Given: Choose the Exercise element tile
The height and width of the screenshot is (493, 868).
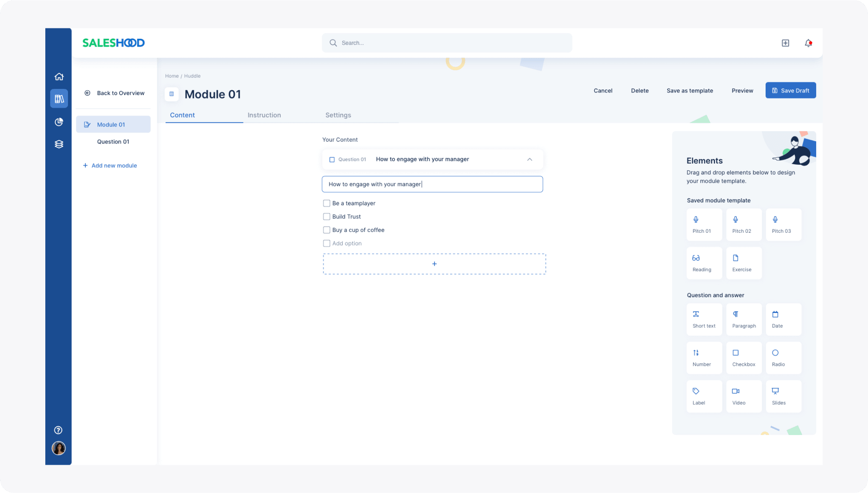Looking at the screenshot, I should point(744,263).
